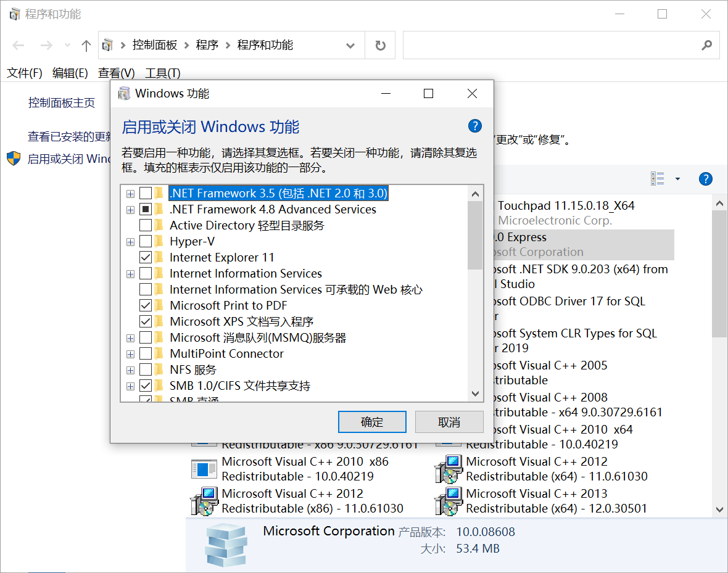Click the help icon in 程序和功能 window
The width and height of the screenshot is (728, 573).
(705, 179)
